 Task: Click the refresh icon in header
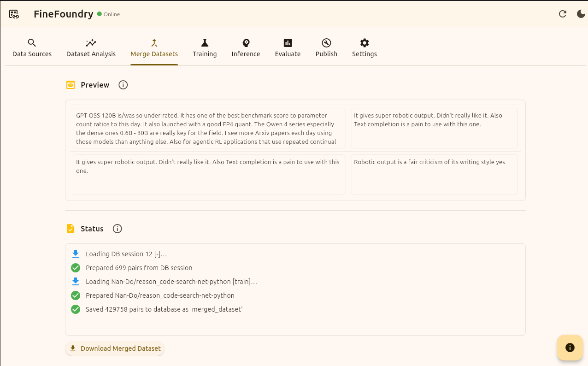point(563,14)
